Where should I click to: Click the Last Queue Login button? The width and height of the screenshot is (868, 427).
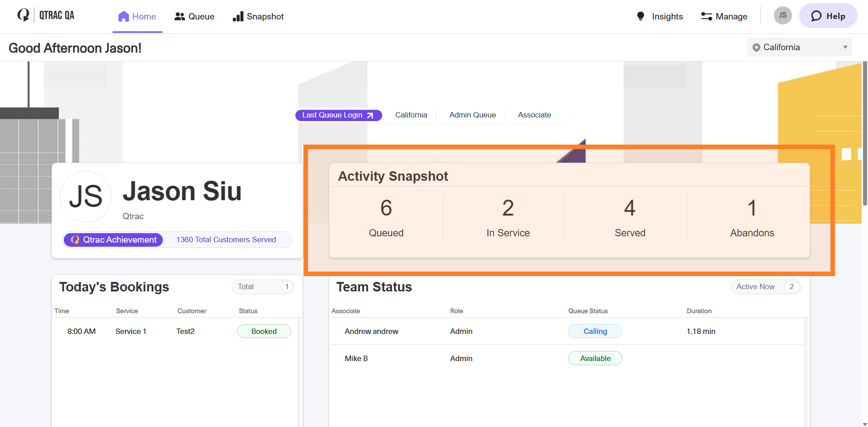pos(338,115)
